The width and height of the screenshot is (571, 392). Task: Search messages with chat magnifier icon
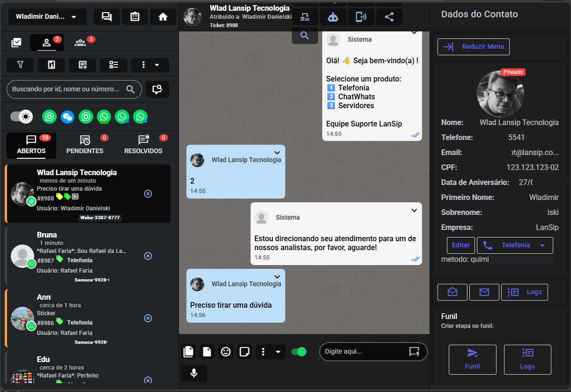(x=305, y=36)
